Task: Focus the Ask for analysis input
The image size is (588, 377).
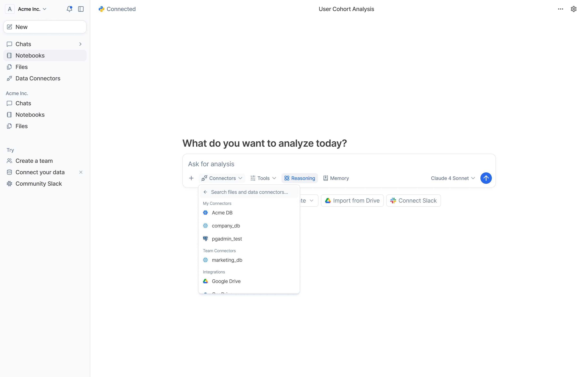Action: tap(338, 164)
